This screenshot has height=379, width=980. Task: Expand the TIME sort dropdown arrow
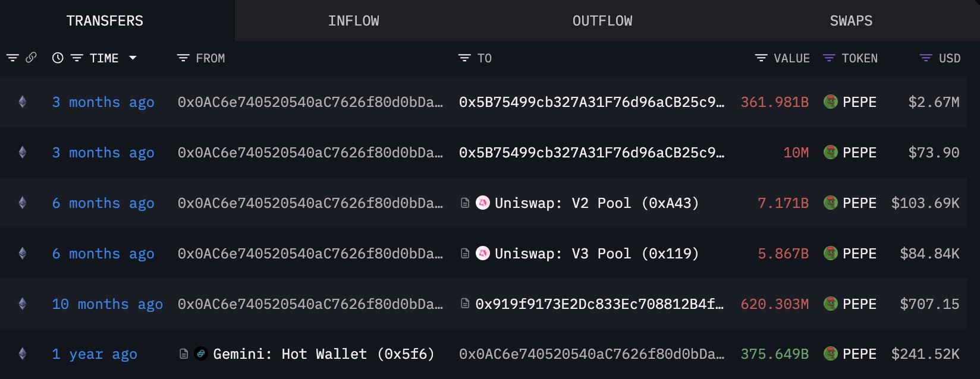coord(133,58)
